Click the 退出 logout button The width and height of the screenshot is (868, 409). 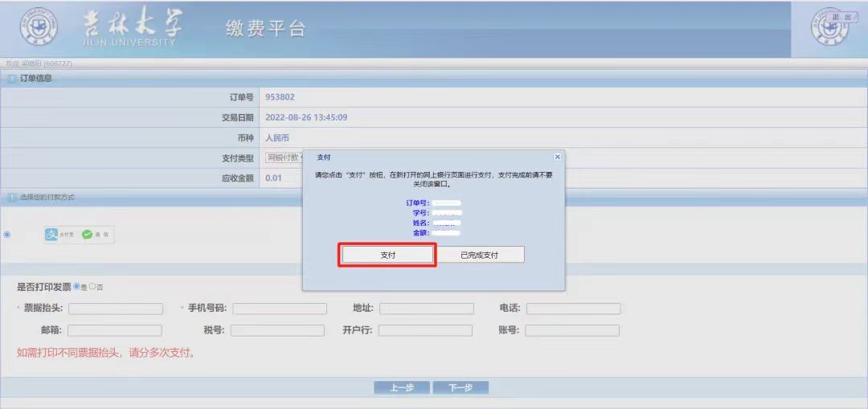pyautogui.click(x=842, y=17)
